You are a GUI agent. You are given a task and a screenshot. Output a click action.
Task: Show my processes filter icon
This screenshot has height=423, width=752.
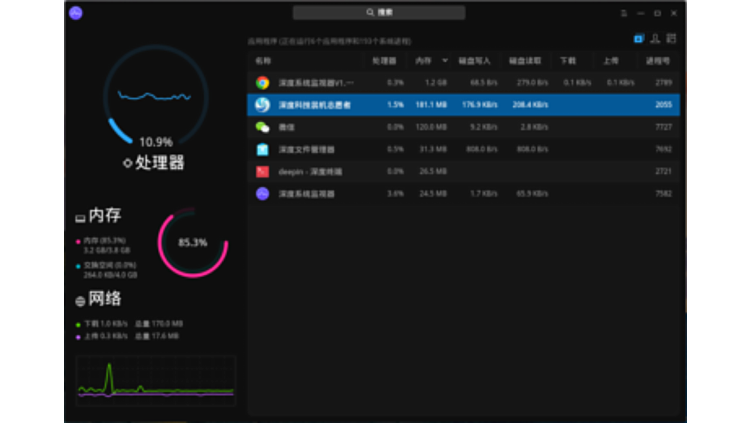[655, 39]
